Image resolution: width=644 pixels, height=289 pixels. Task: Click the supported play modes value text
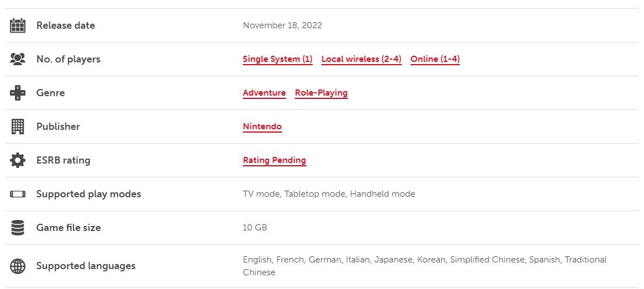tap(329, 194)
